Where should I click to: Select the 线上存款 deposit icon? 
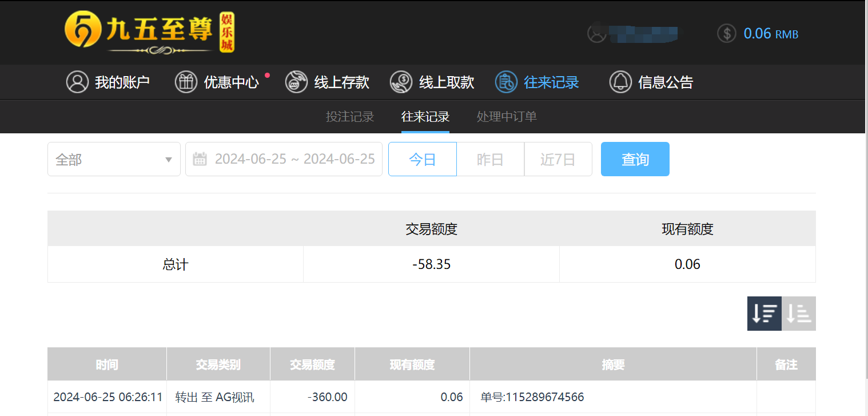click(296, 82)
